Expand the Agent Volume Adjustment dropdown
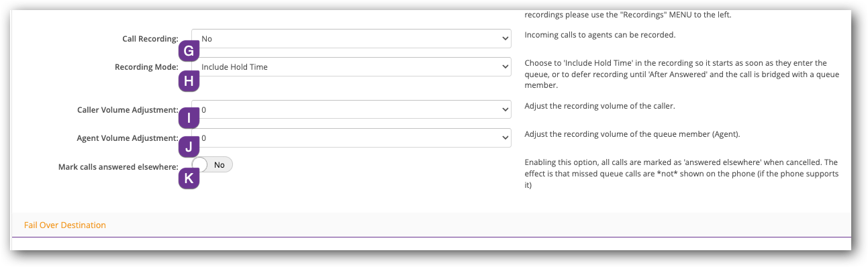 tap(351, 138)
